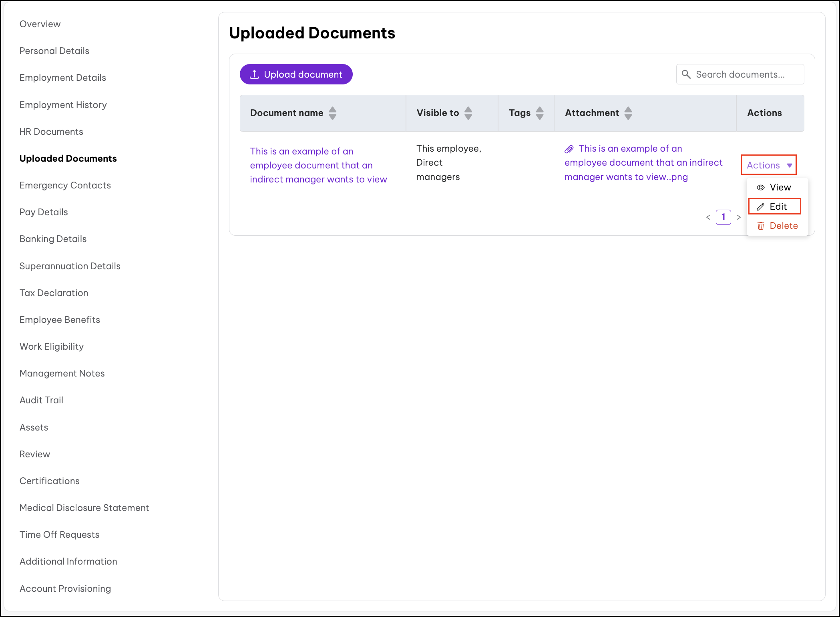
Task: Navigate to Audit Trail section
Action: coord(41,400)
